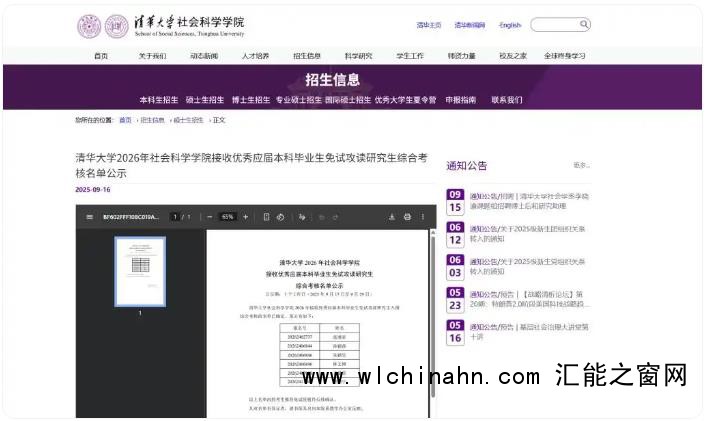
Task: Switch to 联系我们 sub-tab
Action: coord(507,100)
